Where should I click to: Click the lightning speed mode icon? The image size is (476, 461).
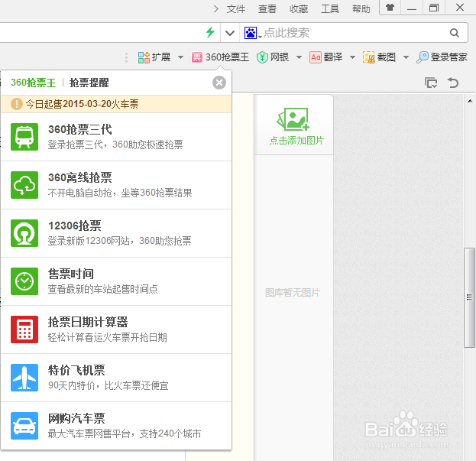(x=210, y=32)
